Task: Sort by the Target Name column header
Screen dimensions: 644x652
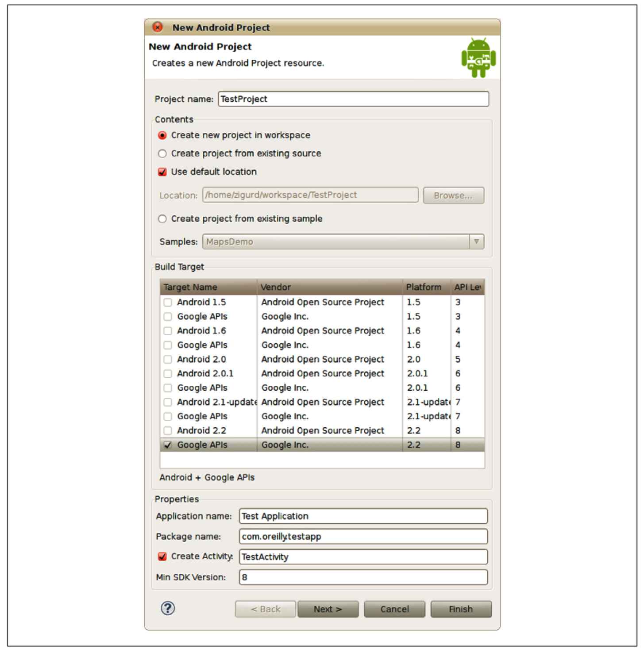Action: coord(208,287)
